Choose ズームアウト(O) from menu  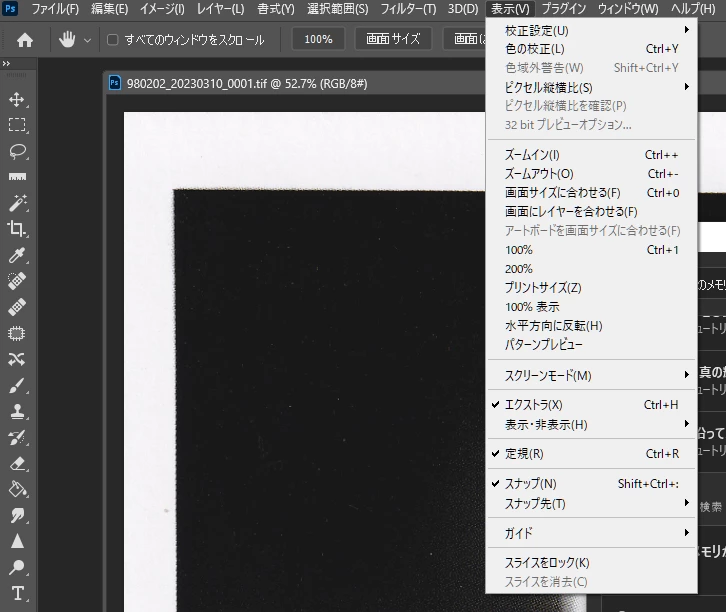click(591, 174)
